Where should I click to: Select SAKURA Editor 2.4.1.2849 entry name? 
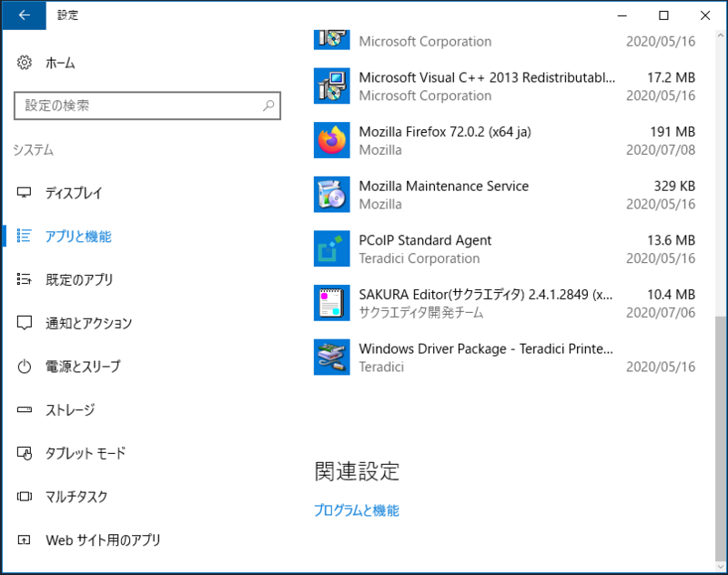pyautogui.click(x=486, y=295)
